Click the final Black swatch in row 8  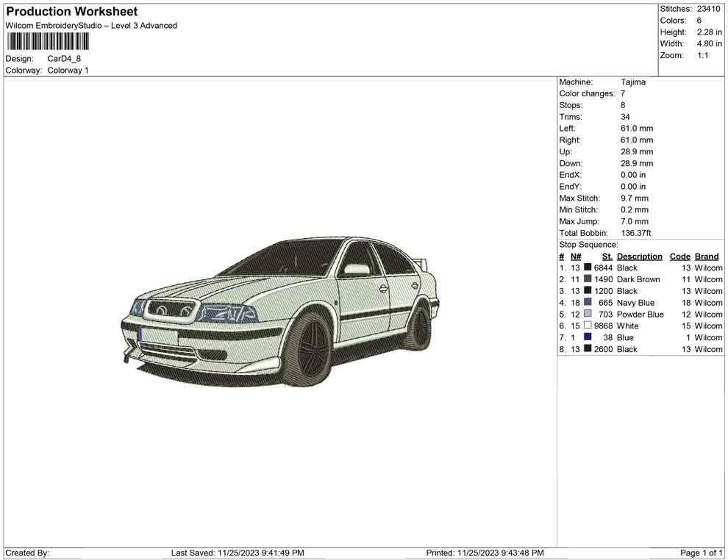point(588,349)
